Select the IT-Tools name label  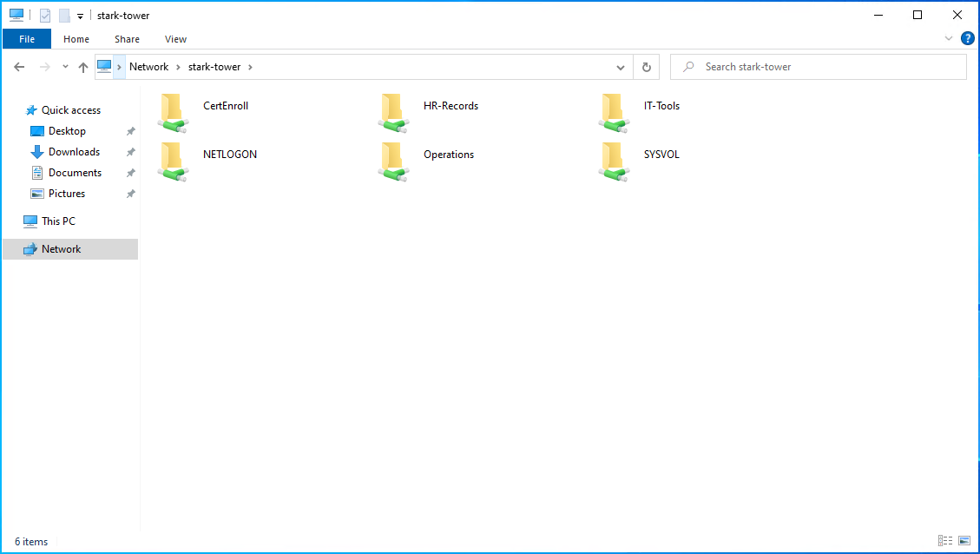(661, 106)
